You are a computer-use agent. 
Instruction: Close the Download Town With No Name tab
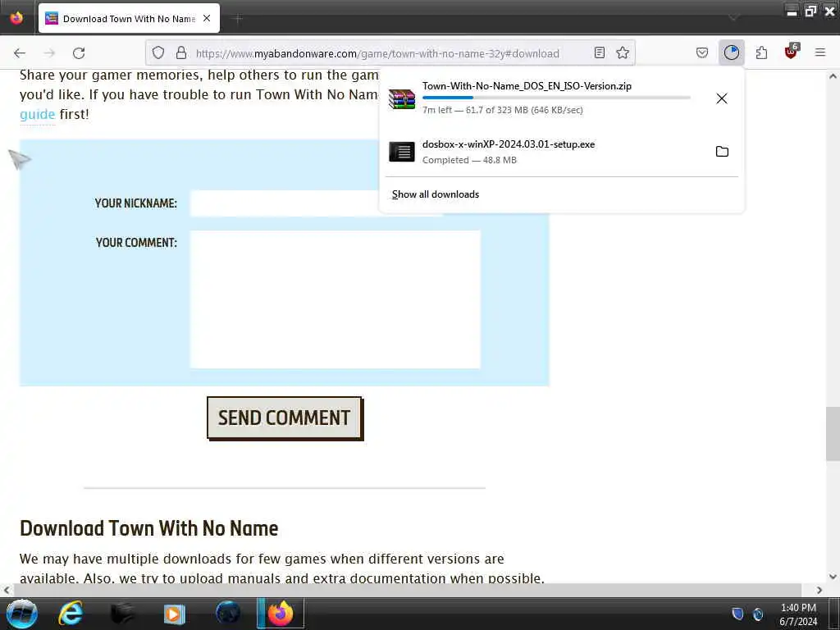tap(207, 18)
